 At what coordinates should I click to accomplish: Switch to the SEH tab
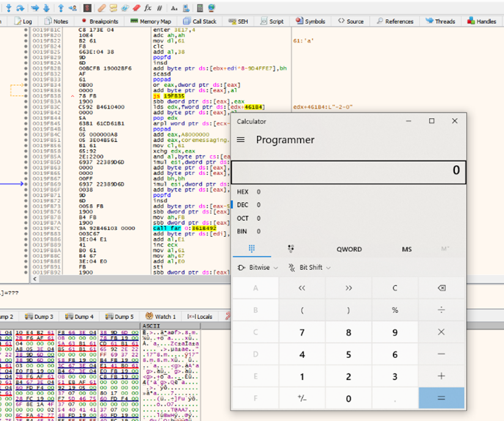tap(238, 21)
